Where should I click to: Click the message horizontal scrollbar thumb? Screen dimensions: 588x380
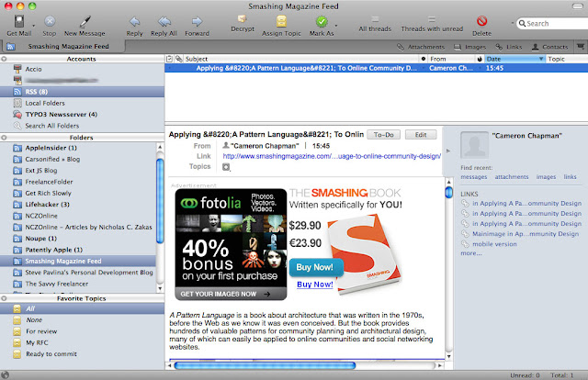pyautogui.click(x=265, y=365)
